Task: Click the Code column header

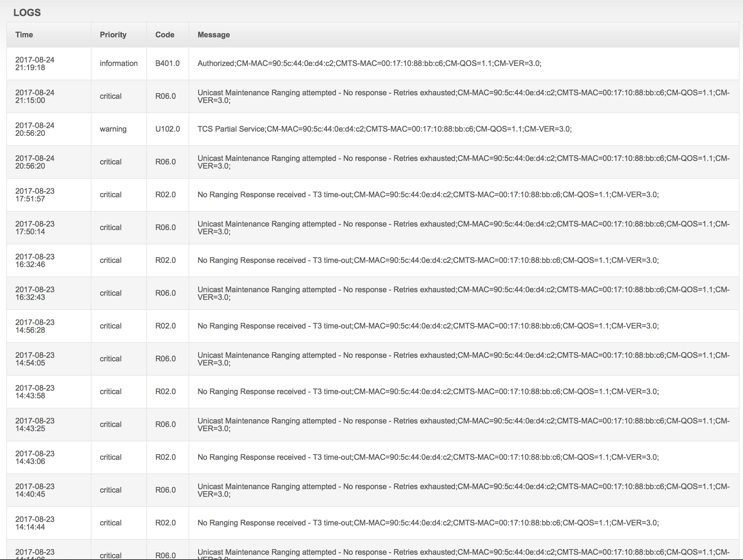Action: [164, 35]
